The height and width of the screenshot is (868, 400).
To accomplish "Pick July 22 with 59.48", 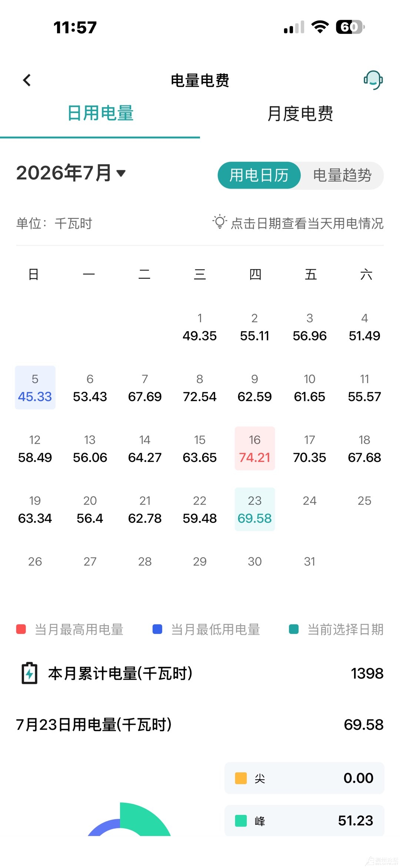I will click(x=200, y=509).
